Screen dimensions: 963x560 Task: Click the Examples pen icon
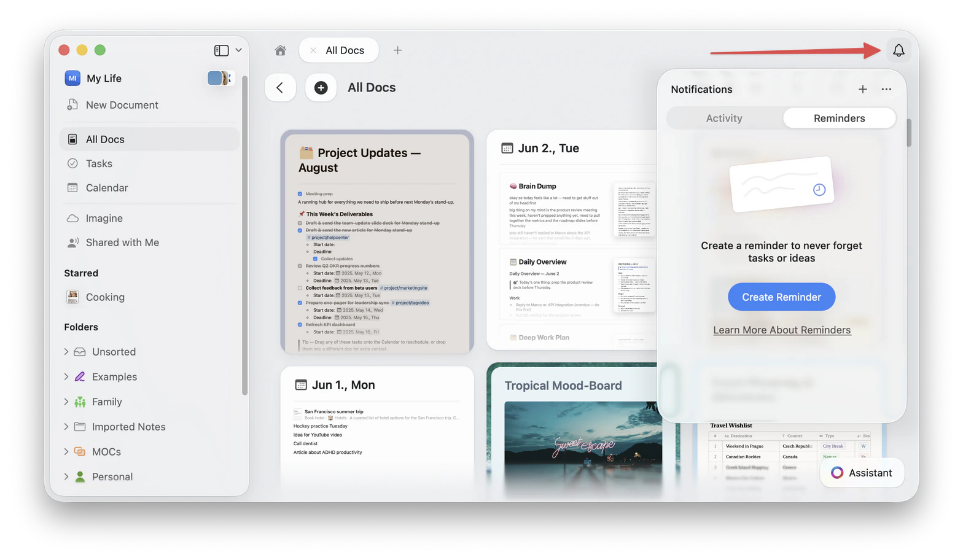click(x=80, y=376)
